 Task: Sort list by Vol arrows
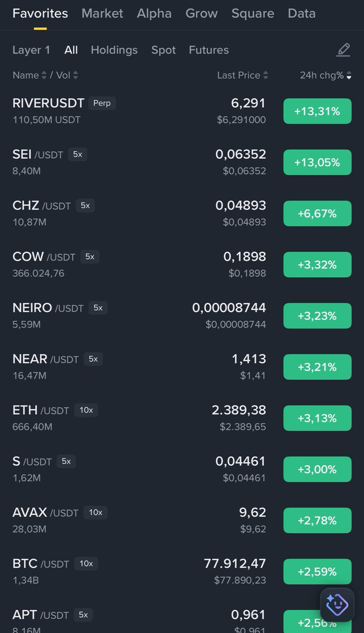click(75, 75)
